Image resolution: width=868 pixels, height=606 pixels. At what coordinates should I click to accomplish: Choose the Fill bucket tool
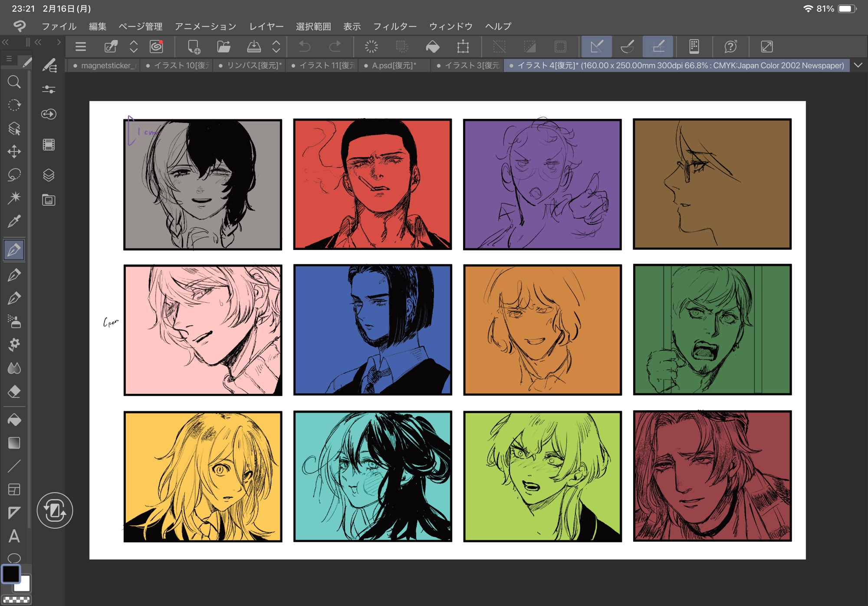click(x=14, y=420)
